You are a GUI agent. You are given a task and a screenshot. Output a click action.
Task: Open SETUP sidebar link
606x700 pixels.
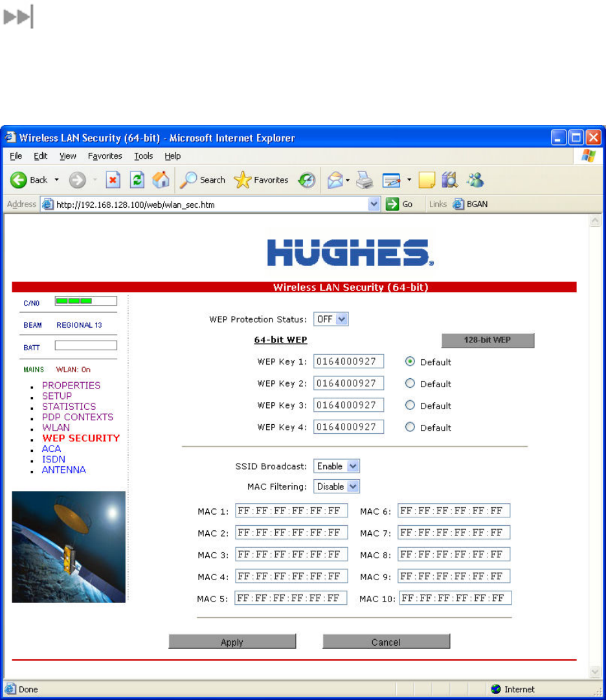click(x=57, y=396)
